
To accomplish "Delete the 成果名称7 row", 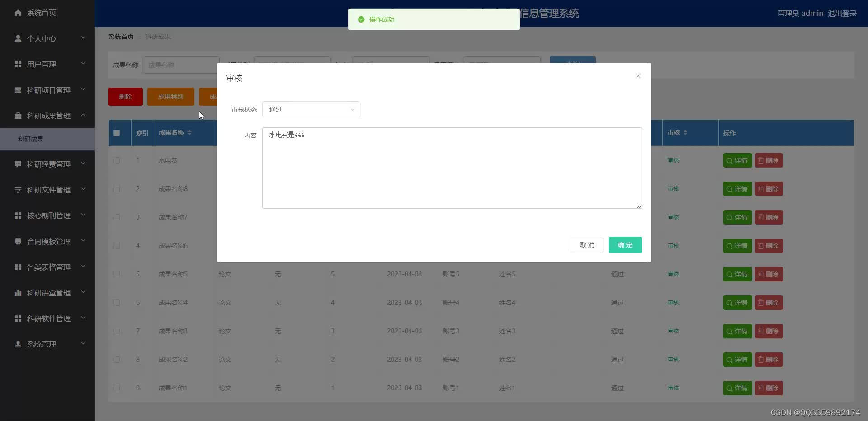I will (769, 217).
